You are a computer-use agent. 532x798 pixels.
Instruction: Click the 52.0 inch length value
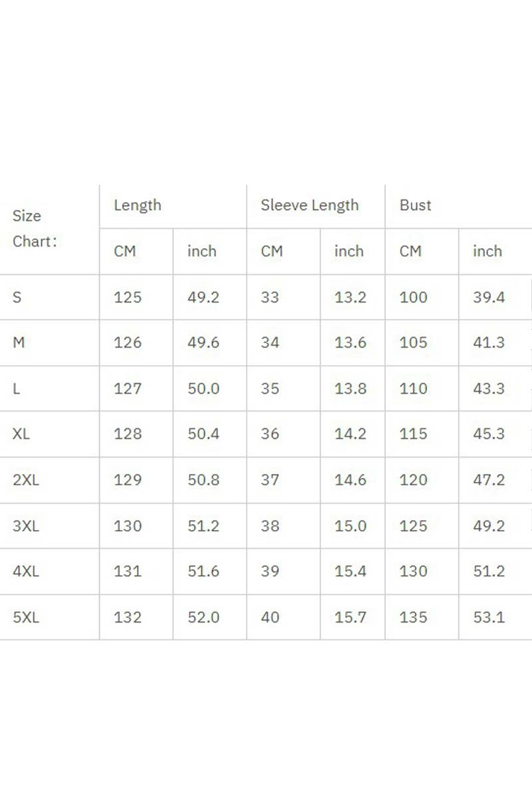pos(203,617)
